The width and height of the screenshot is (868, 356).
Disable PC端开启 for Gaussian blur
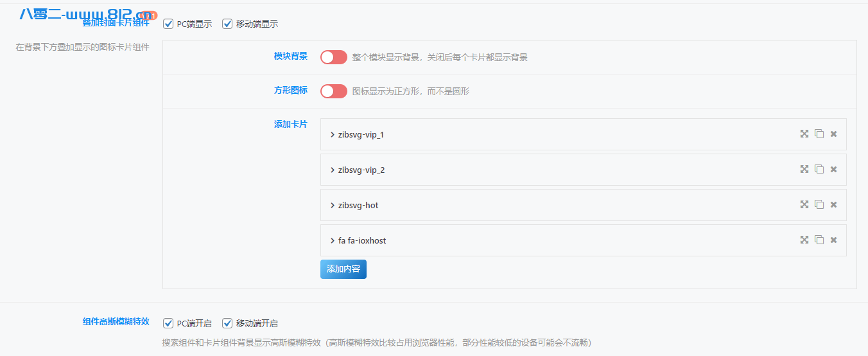(169, 323)
